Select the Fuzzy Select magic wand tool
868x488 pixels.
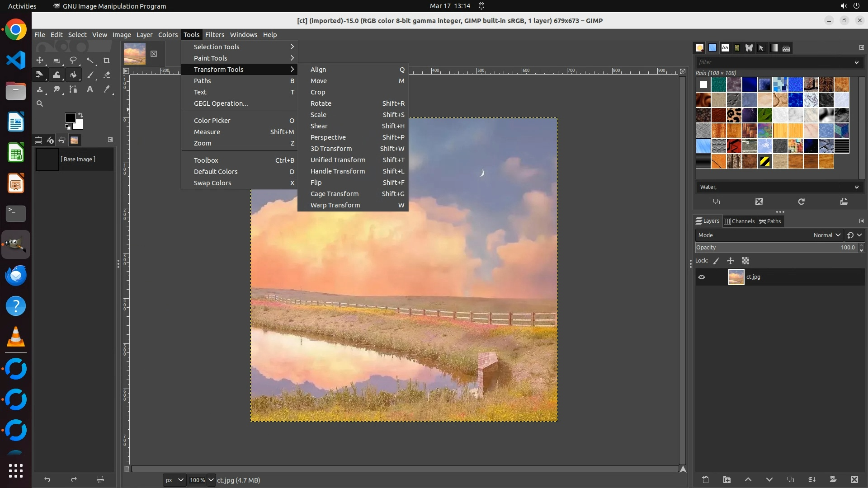click(x=90, y=61)
